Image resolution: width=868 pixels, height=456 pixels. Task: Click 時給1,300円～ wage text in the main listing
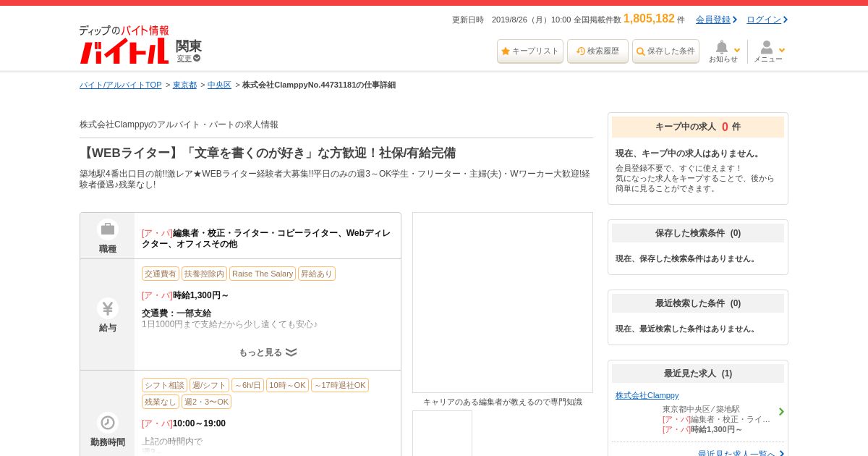pyautogui.click(x=200, y=295)
